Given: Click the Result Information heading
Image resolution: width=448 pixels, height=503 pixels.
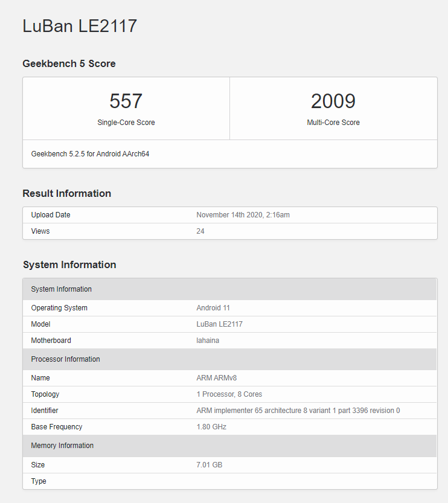Looking at the screenshot, I should pyautogui.click(x=66, y=193).
